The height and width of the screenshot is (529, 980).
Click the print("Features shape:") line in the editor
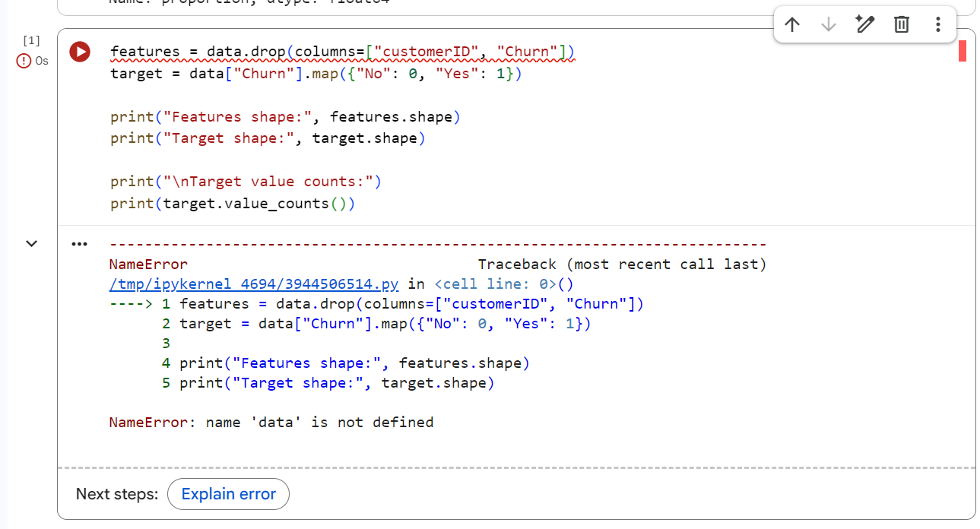[285, 117]
